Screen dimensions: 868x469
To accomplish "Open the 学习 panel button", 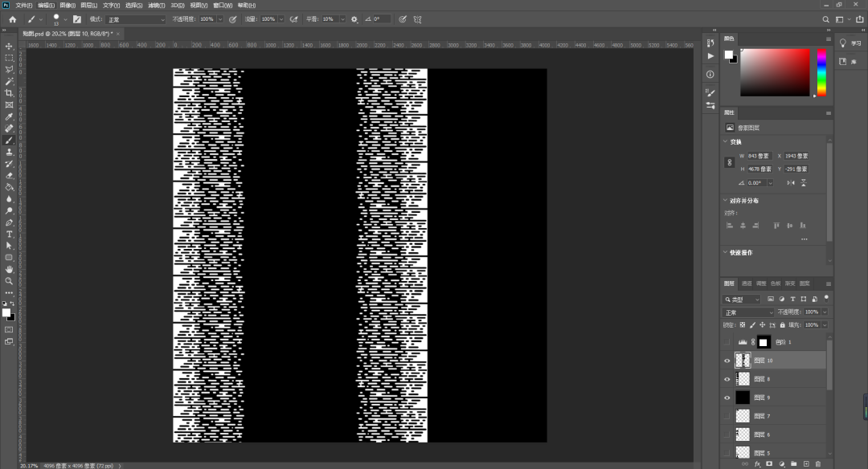I will (850, 43).
